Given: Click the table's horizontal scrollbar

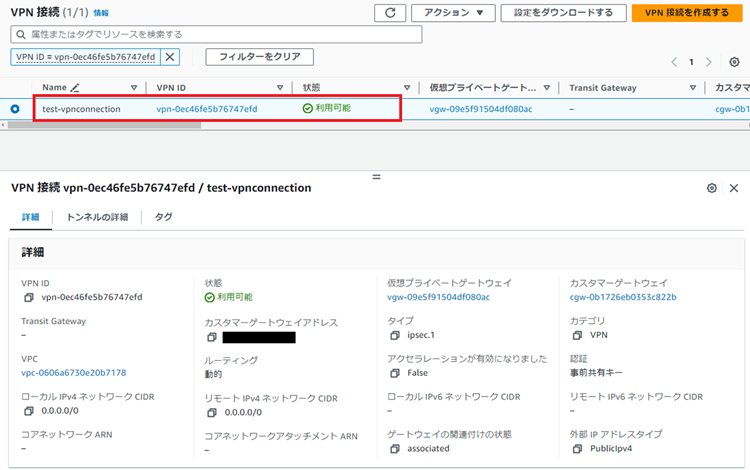Looking at the screenshot, I should coord(300,125).
